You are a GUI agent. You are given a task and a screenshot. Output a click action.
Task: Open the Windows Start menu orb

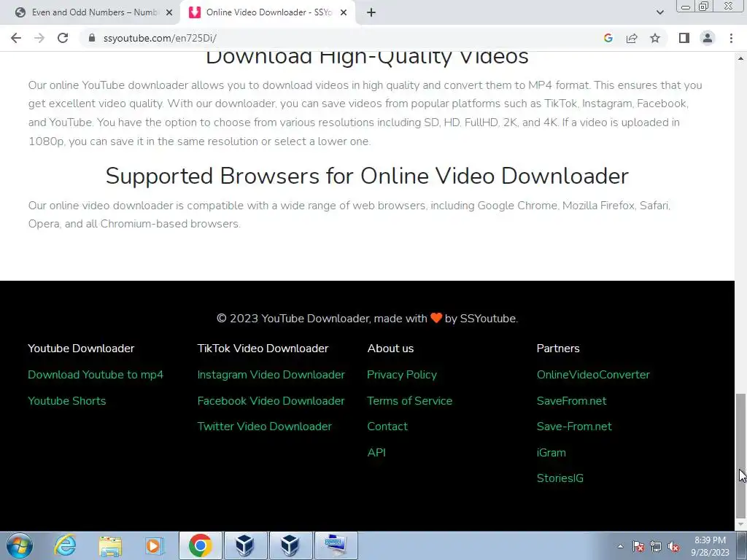click(x=19, y=545)
